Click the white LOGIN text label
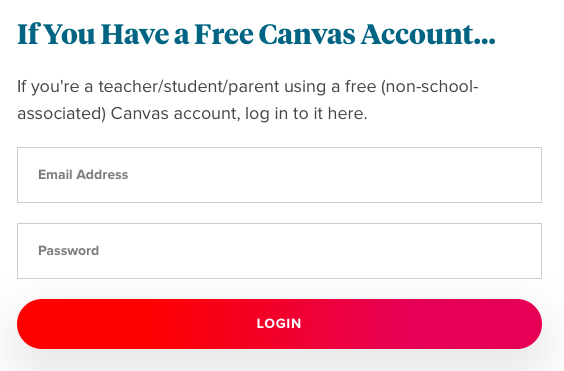This screenshot has width=564, height=371. pyautogui.click(x=279, y=324)
